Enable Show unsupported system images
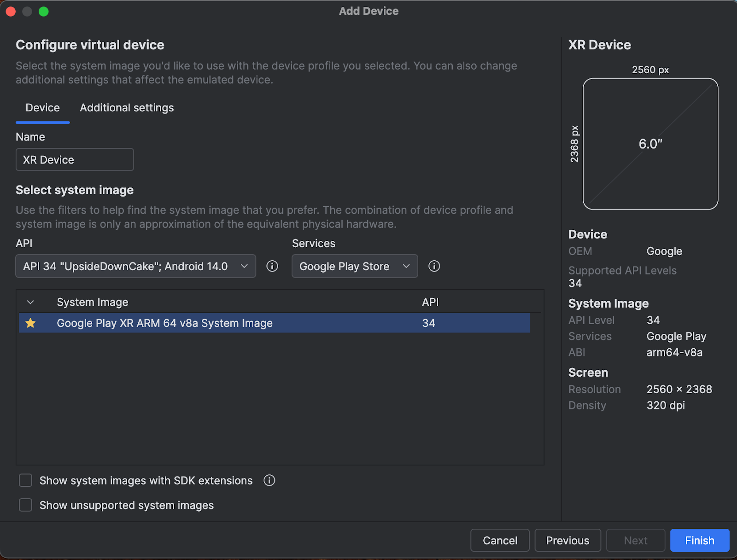Image resolution: width=737 pixels, height=560 pixels. 25,505
